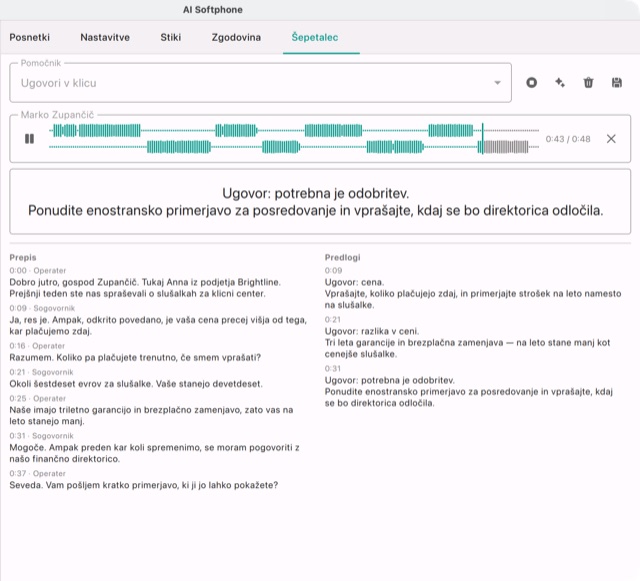The image size is (640, 581).
Task: Open the Pomočnik dropdown arrow
Action: (x=497, y=83)
